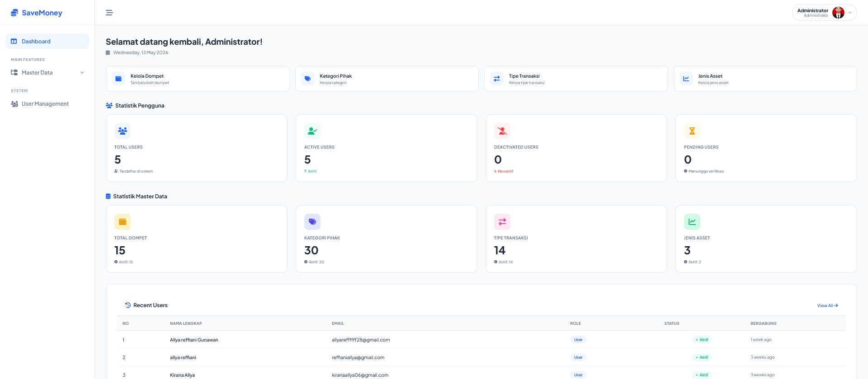Click the '1 week ago' joined time
The image size is (868, 379).
(761, 340)
